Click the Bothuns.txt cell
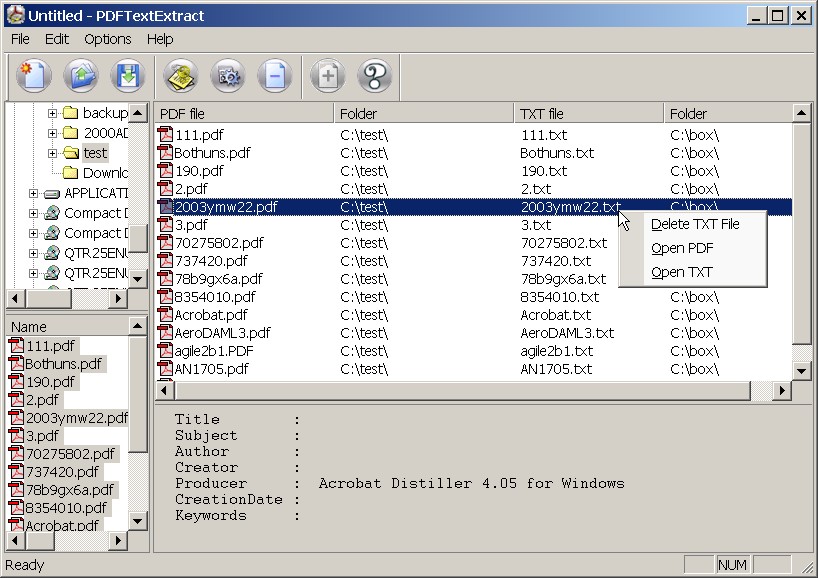The image size is (818, 578). tap(557, 153)
